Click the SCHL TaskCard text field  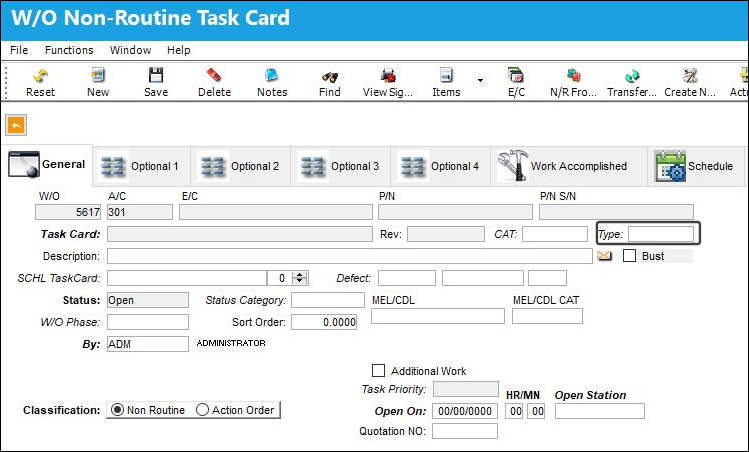187,278
